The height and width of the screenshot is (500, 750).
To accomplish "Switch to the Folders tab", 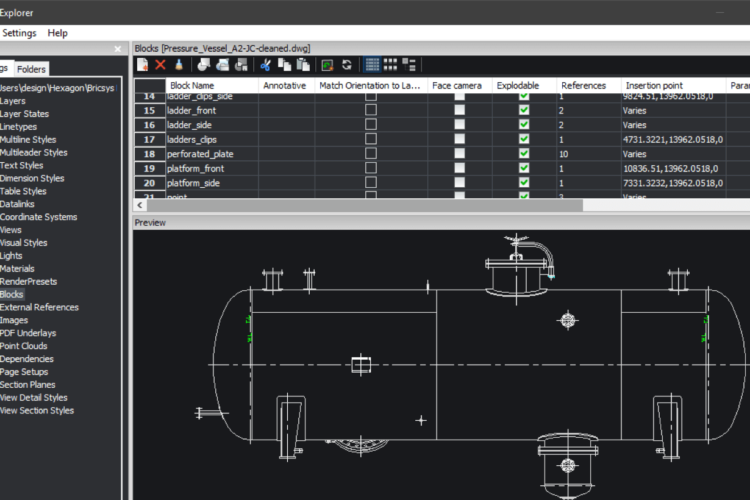I will (x=31, y=69).
